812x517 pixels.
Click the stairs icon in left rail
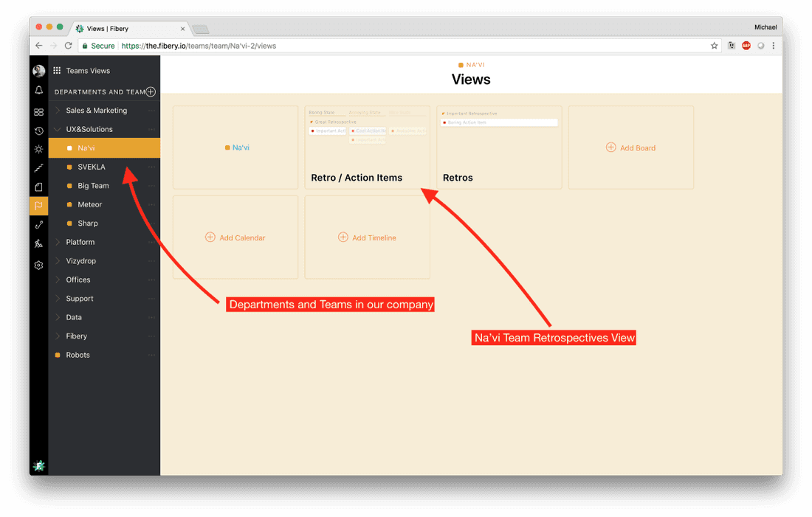[39, 168]
